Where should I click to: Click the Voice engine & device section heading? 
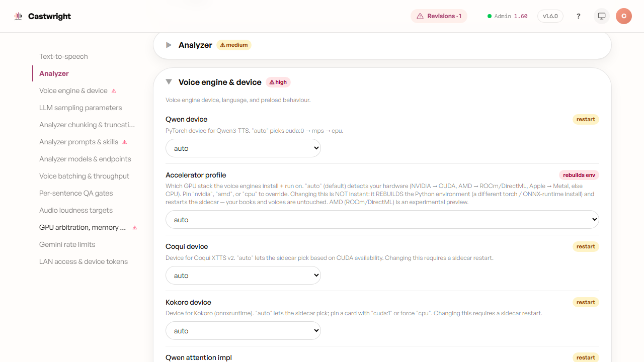pyautogui.click(x=220, y=82)
